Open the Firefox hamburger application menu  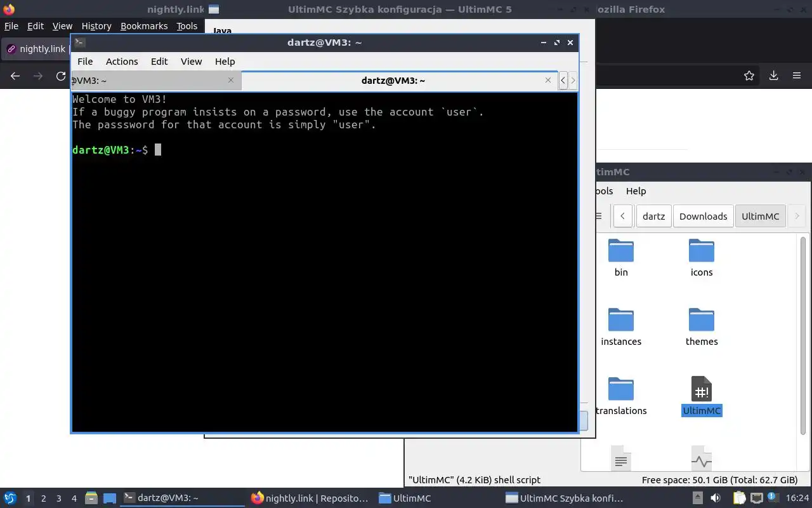797,76
